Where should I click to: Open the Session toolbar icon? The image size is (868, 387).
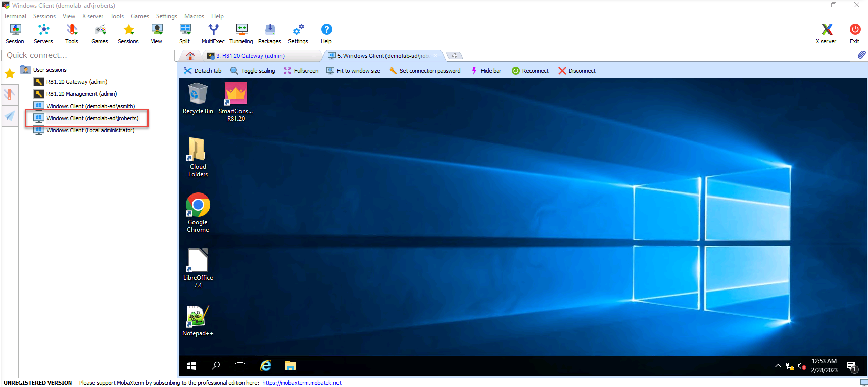click(x=15, y=34)
